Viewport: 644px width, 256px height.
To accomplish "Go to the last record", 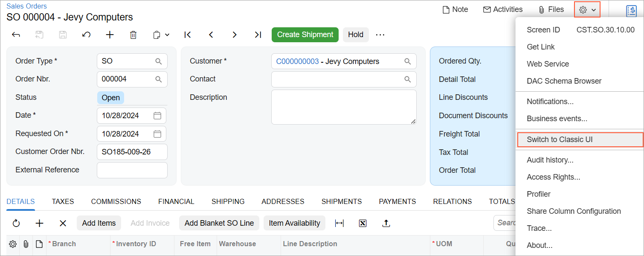I will [x=258, y=35].
